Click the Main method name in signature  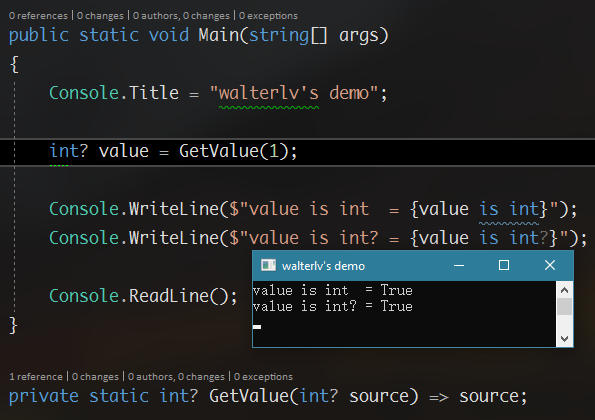tap(218, 35)
